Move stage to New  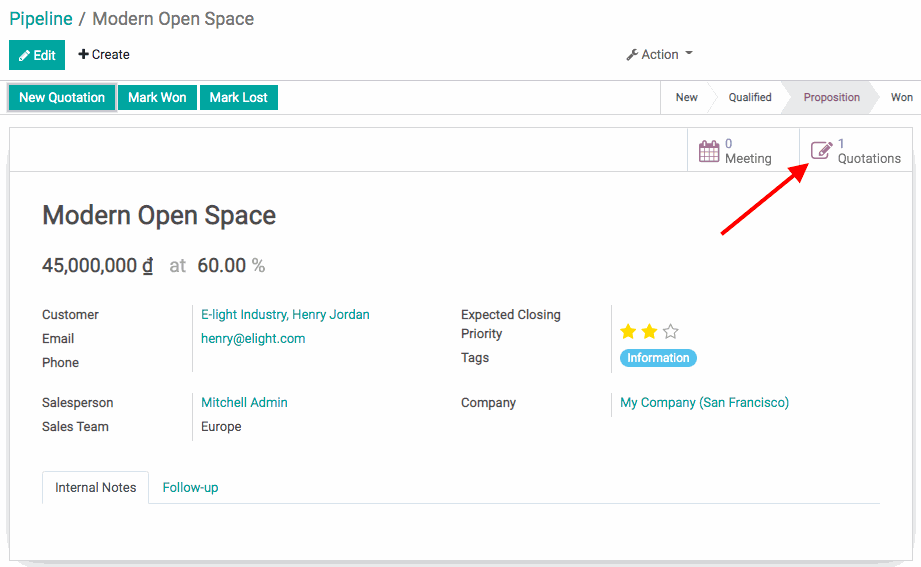tap(686, 97)
